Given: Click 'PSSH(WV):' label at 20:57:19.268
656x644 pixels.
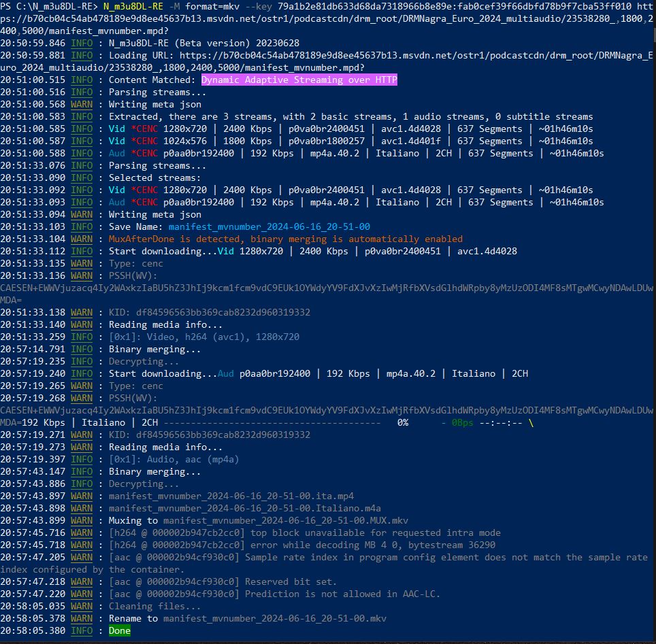Looking at the screenshot, I should tap(133, 398).
